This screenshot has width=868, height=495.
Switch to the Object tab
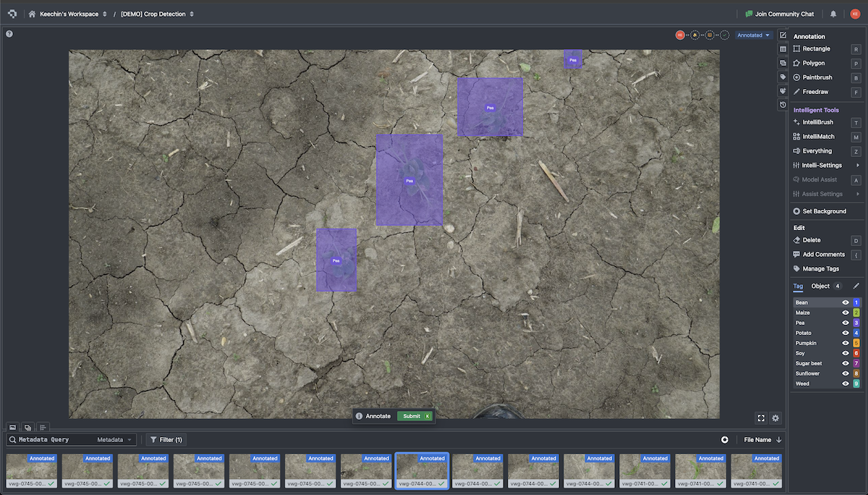pos(820,286)
